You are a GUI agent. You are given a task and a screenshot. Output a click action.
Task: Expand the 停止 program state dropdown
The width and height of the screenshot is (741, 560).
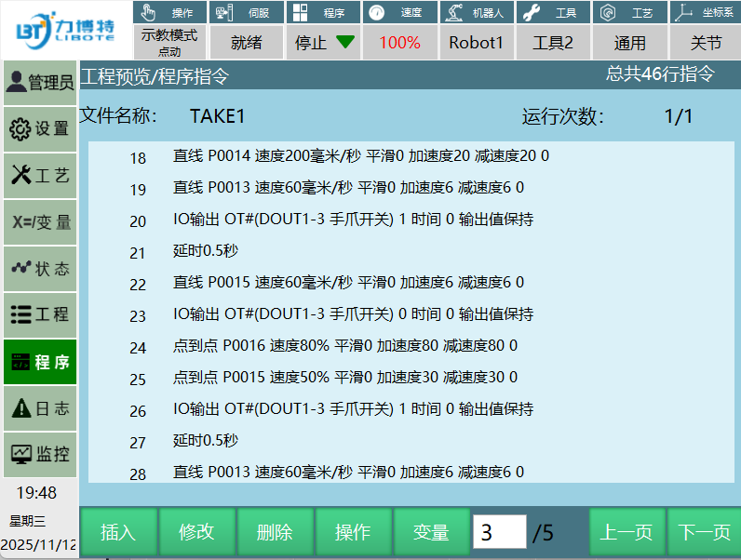[x=324, y=43]
